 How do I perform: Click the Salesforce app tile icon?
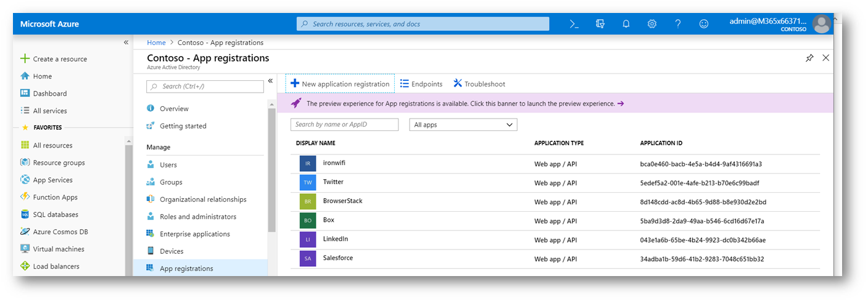308,258
